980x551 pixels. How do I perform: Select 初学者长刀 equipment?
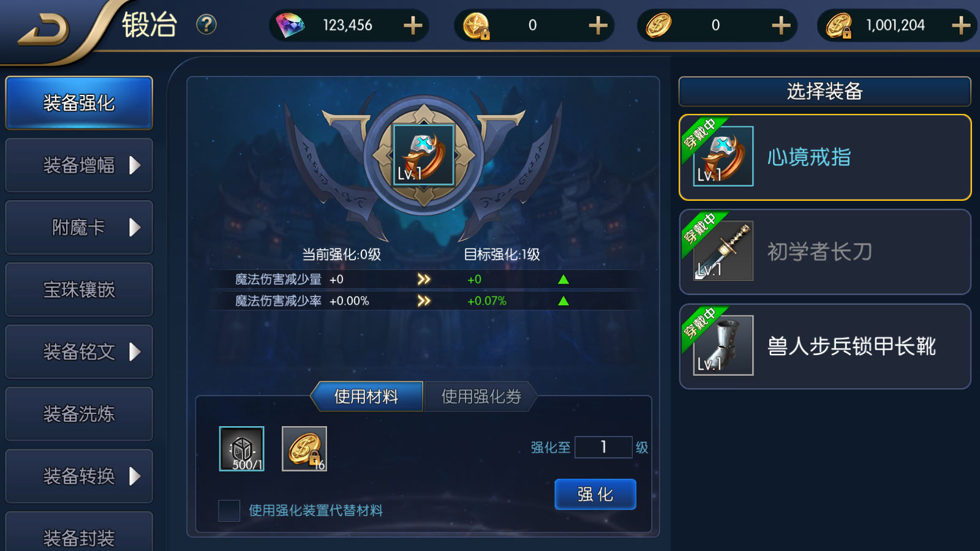[825, 252]
